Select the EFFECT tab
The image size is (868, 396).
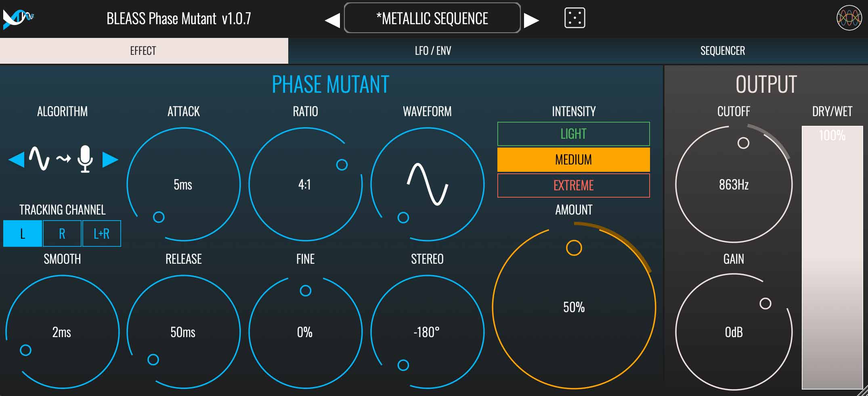click(144, 51)
